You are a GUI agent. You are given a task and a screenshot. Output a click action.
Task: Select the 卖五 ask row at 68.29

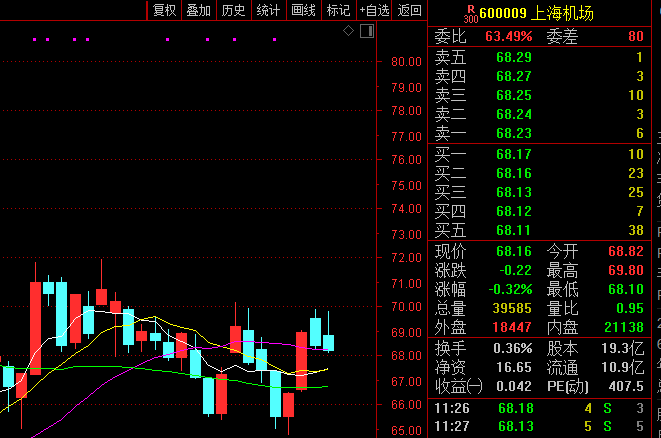tap(539, 57)
